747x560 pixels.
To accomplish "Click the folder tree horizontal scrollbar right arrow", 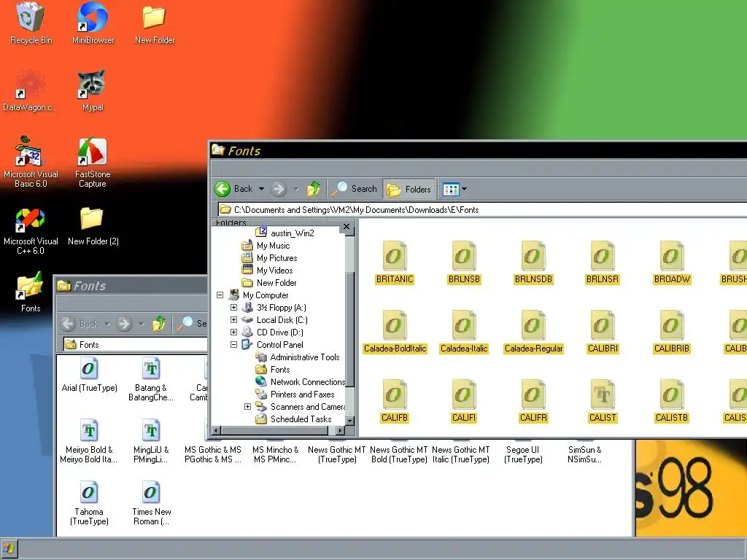I will (x=340, y=430).
